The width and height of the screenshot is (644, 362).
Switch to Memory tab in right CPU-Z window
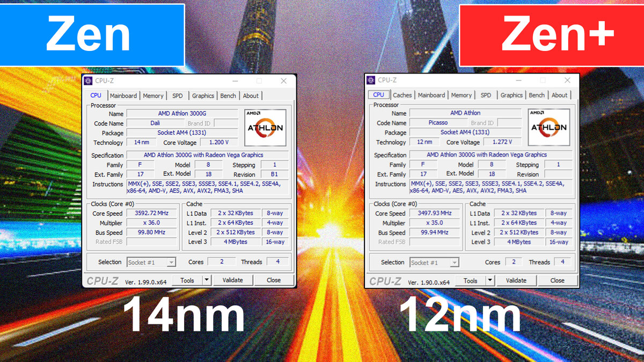pos(462,95)
